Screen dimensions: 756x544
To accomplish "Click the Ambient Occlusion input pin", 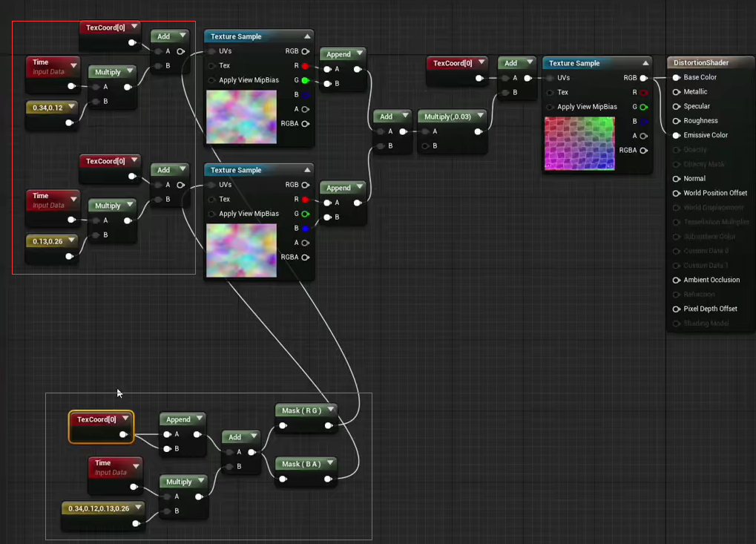I will click(677, 281).
